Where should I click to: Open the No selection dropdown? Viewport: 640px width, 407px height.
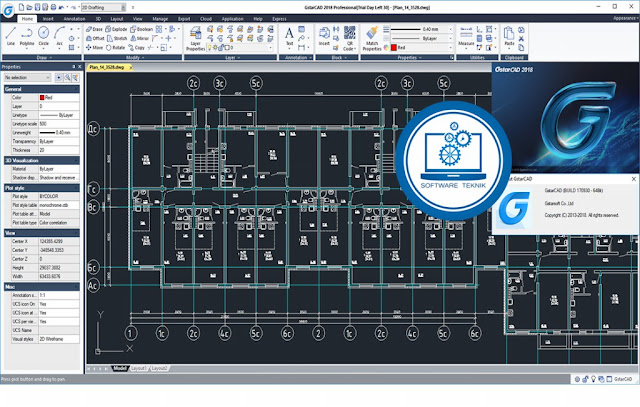tap(27, 77)
